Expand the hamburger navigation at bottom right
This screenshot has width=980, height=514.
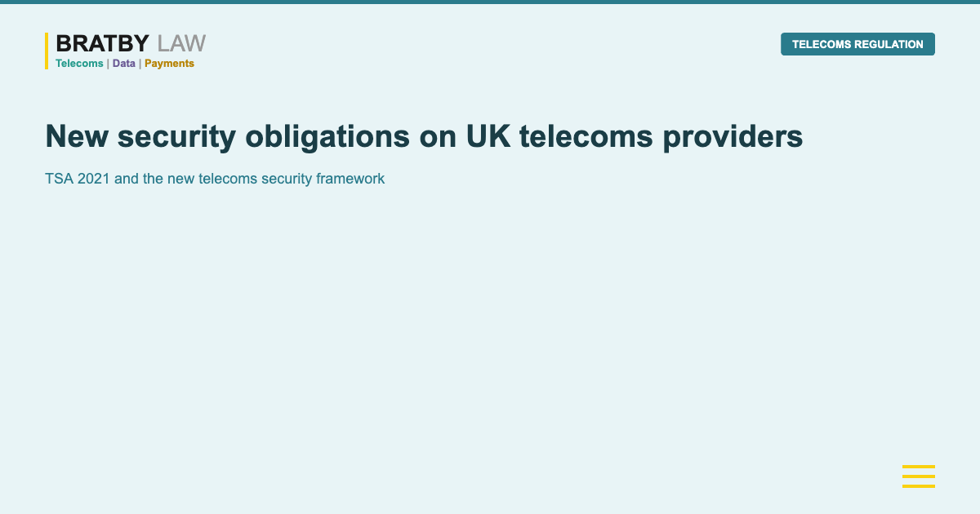click(x=919, y=476)
